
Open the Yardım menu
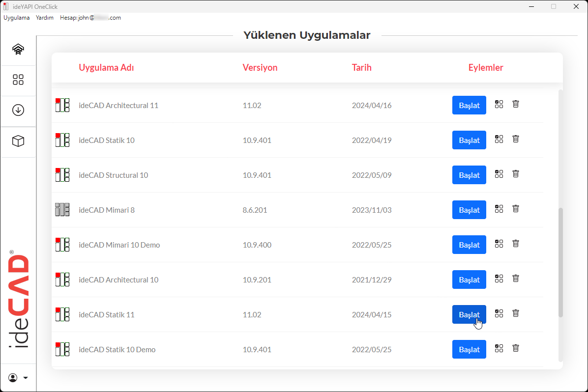click(45, 18)
